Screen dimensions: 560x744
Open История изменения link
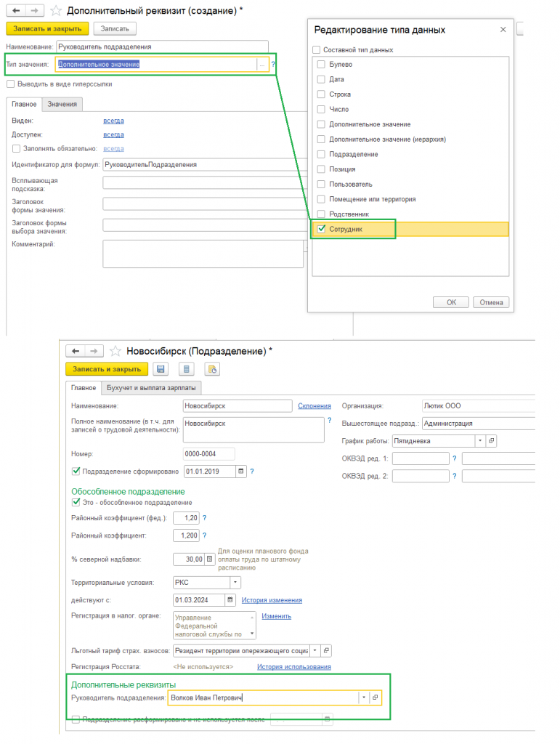[272, 600]
